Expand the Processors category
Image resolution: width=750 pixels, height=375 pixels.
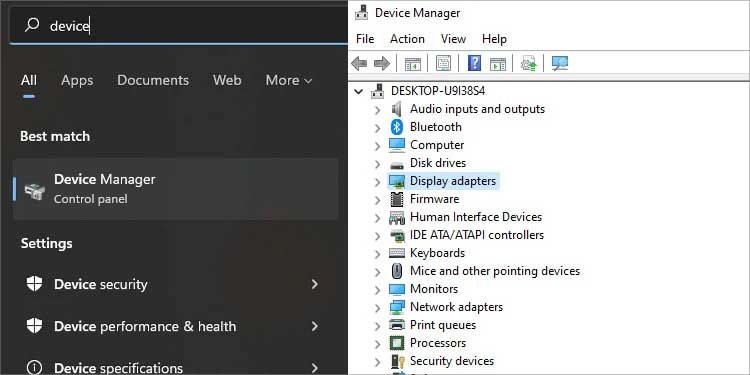(377, 343)
